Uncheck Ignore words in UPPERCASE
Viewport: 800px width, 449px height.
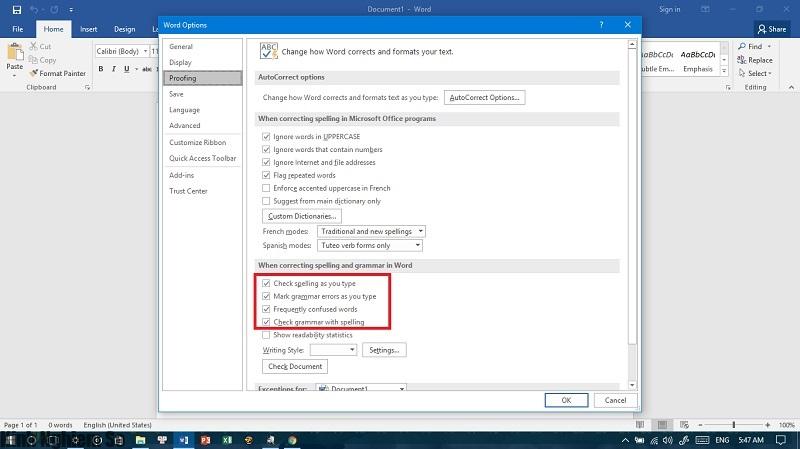coord(266,137)
